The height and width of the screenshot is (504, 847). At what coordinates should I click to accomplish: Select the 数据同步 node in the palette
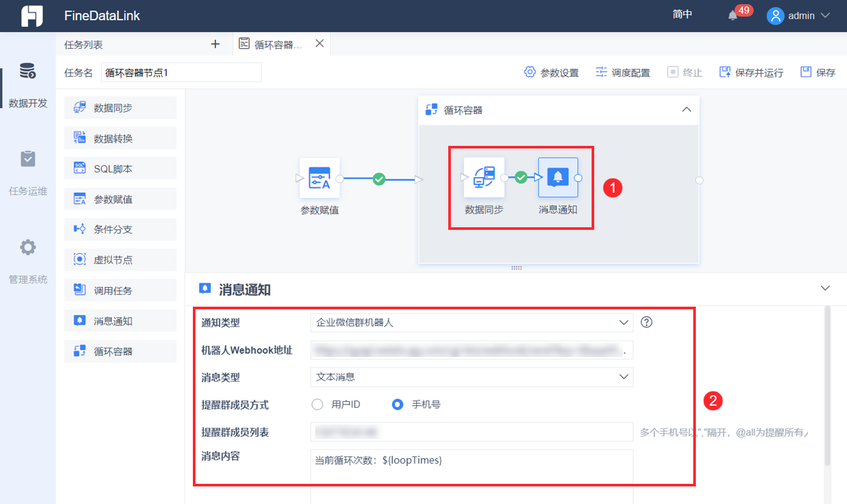coord(121,108)
